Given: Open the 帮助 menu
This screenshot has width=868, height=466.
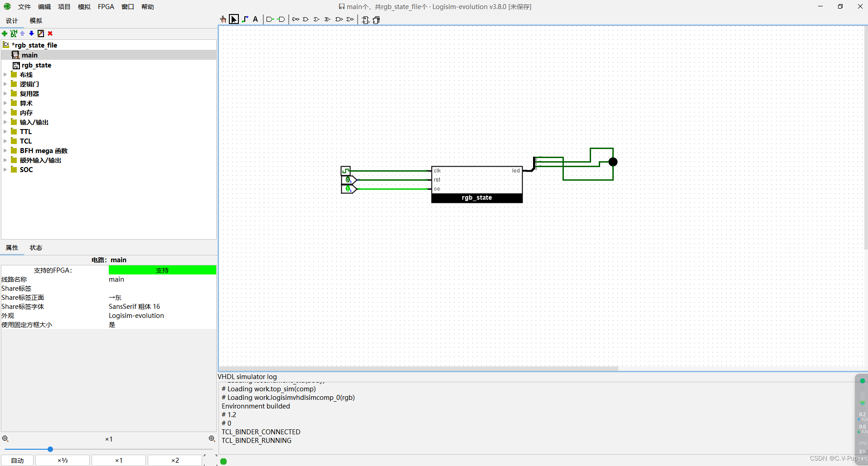Looking at the screenshot, I should pyautogui.click(x=148, y=7).
